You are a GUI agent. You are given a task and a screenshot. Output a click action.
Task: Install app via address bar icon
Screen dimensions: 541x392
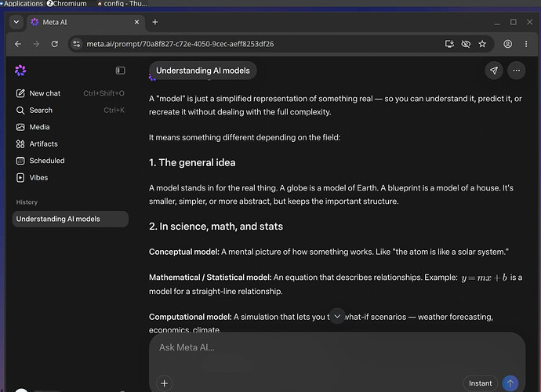449,44
